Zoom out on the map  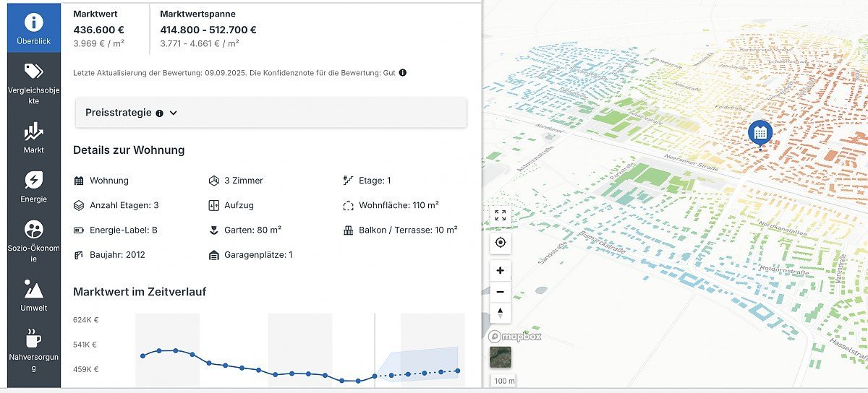(x=500, y=292)
